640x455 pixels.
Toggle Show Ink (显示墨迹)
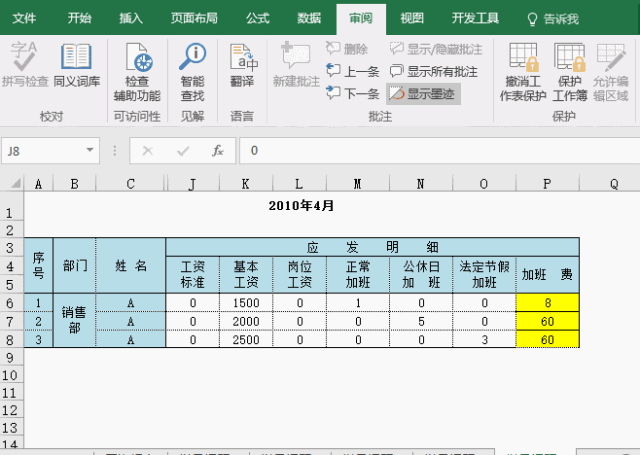[x=423, y=94]
